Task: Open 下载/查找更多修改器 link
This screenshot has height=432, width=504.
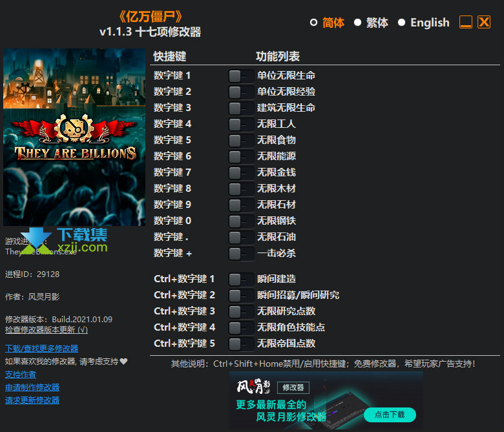Action: (x=41, y=349)
